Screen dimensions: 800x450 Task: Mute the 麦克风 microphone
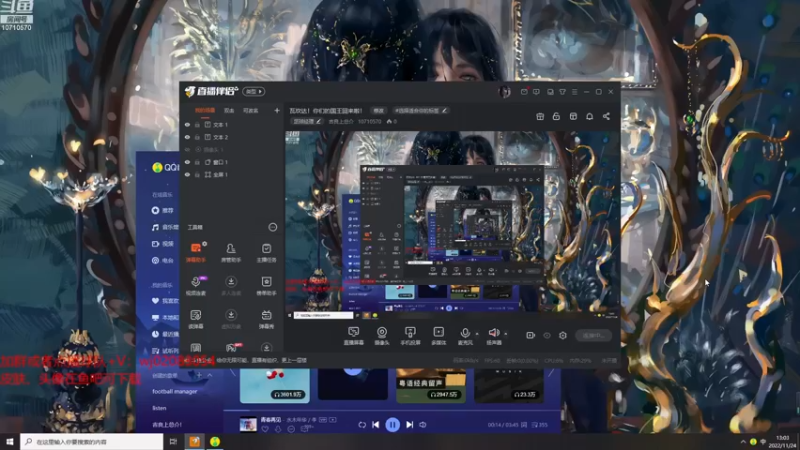pos(465,333)
